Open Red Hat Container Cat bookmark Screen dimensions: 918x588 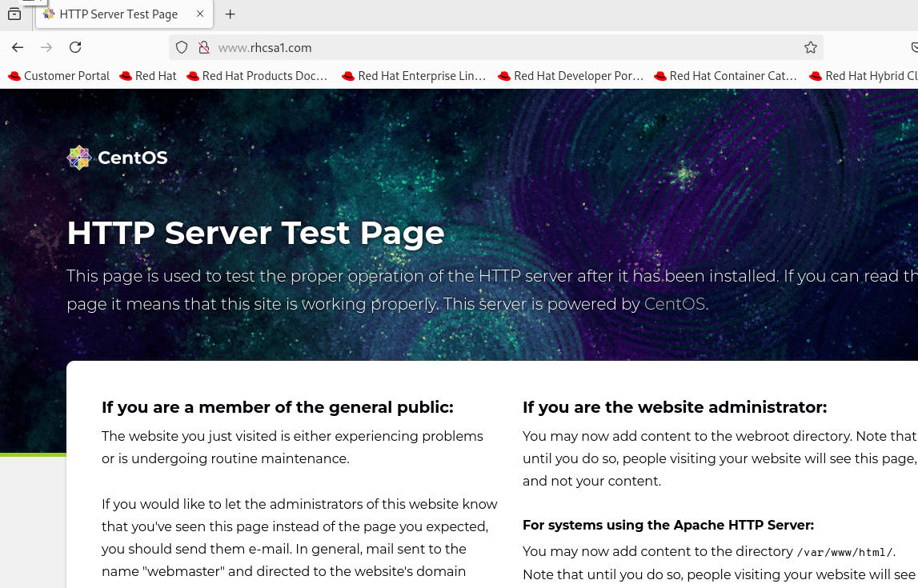coord(726,76)
